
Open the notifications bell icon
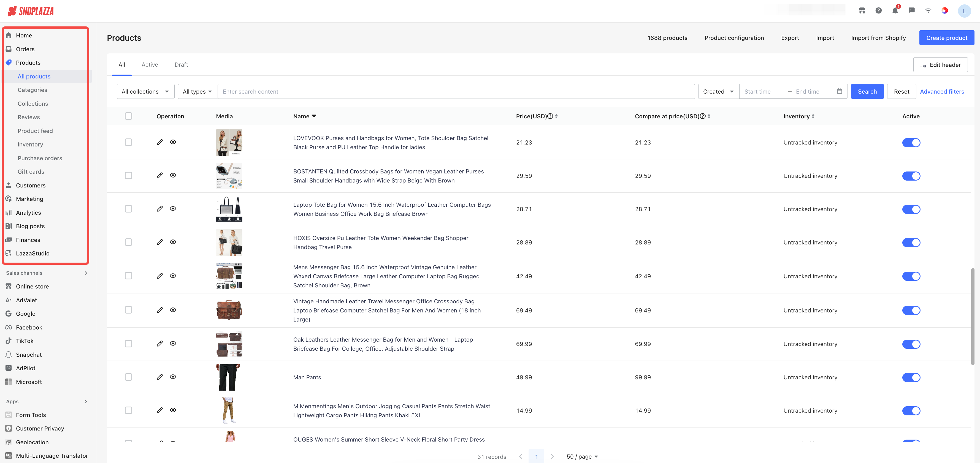point(895,11)
